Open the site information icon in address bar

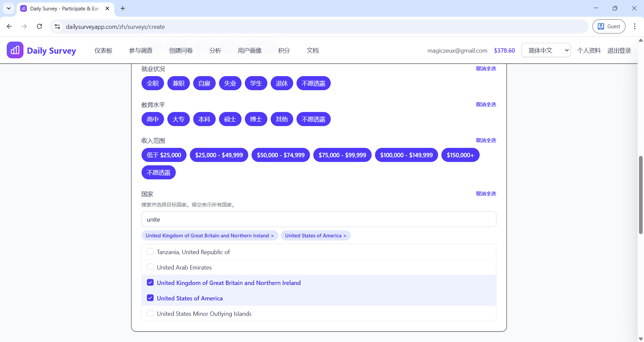(x=57, y=26)
